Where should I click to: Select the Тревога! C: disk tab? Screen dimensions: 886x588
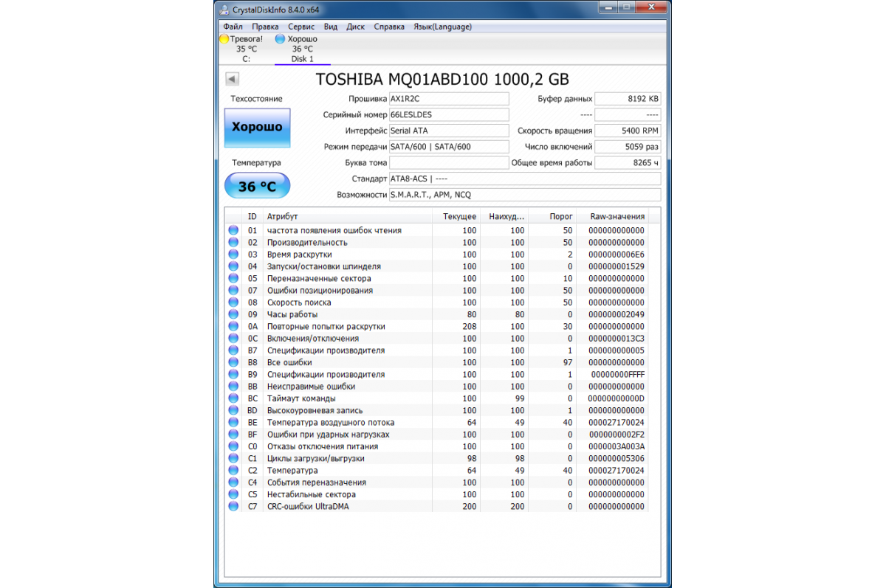coord(245,49)
